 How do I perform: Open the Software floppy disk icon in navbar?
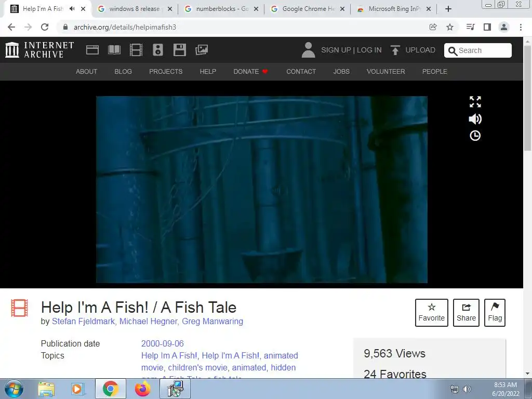pyautogui.click(x=179, y=50)
